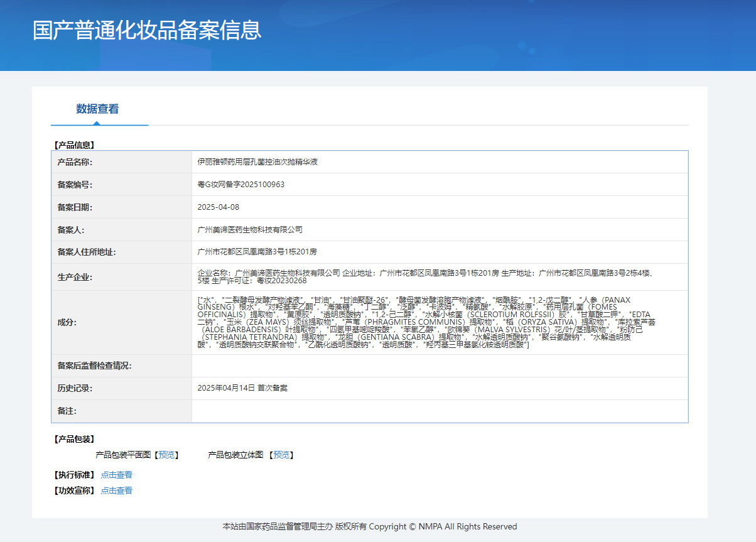Open the 数据查看 tab
The image size is (756, 542).
tap(97, 109)
